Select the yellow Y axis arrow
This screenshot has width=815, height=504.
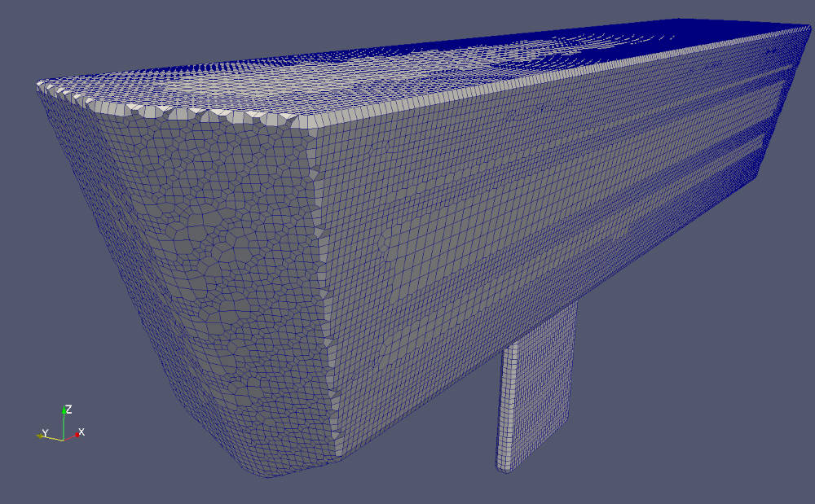(x=51, y=436)
